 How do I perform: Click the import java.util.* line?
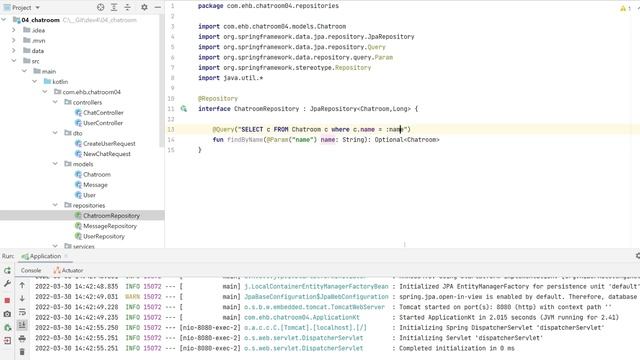tap(231, 78)
